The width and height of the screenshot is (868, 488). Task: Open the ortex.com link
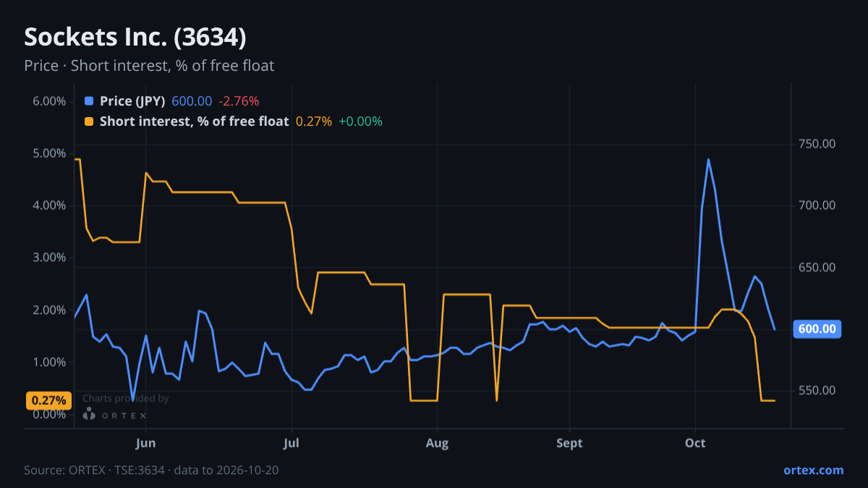(813, 470)
